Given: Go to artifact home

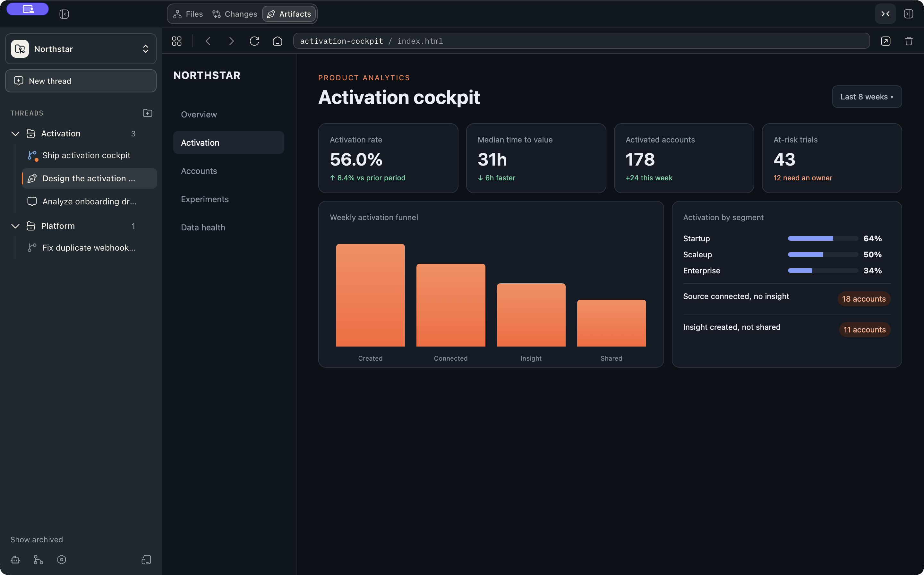Looking at the screenshot, I should 278,41.
